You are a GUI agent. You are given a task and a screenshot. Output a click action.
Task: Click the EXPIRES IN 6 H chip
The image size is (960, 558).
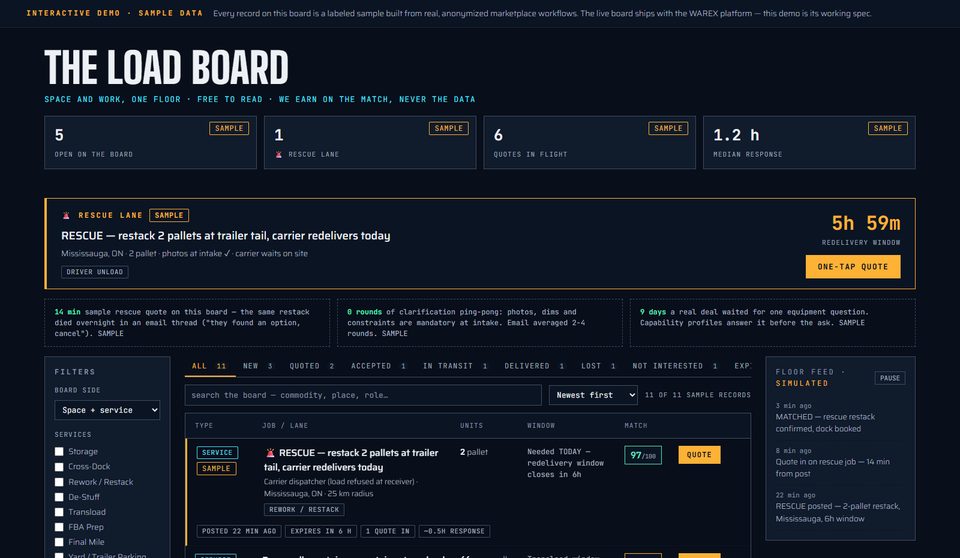tap(321, 532)
